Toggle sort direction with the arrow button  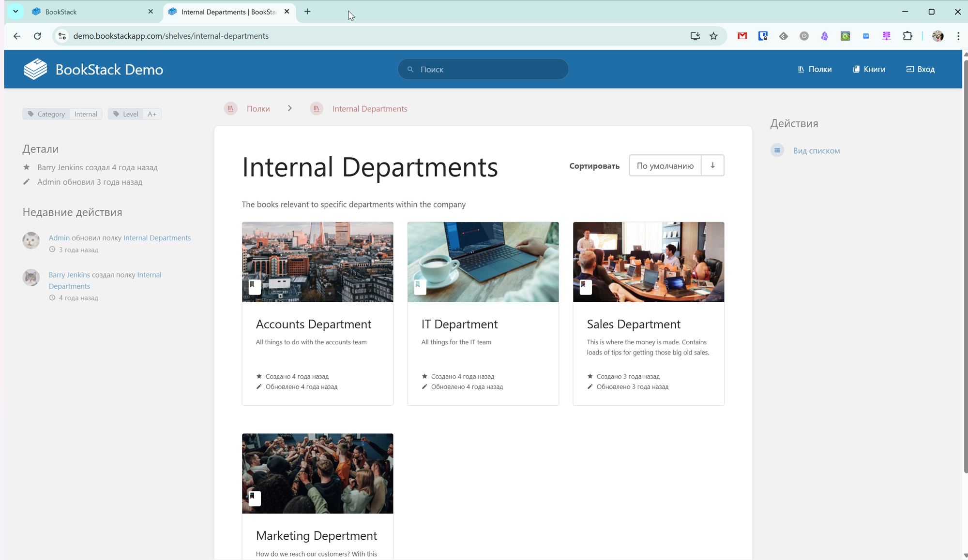click(x=712, y=165)
